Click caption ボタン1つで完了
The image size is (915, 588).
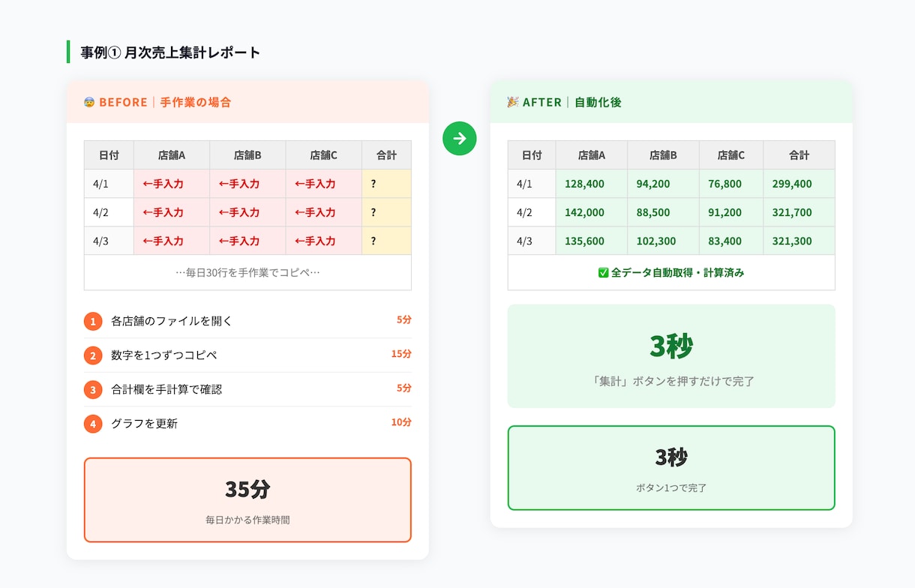click(671, 487)
